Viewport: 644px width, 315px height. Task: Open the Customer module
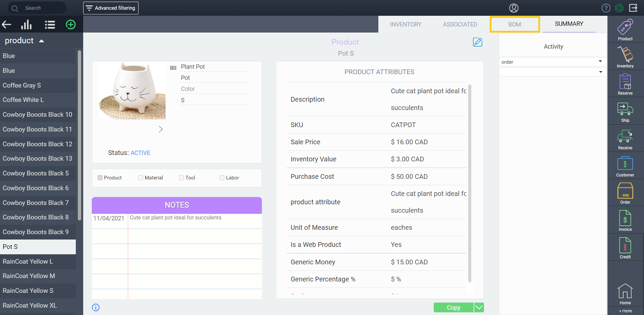click(x=625, y=166)
